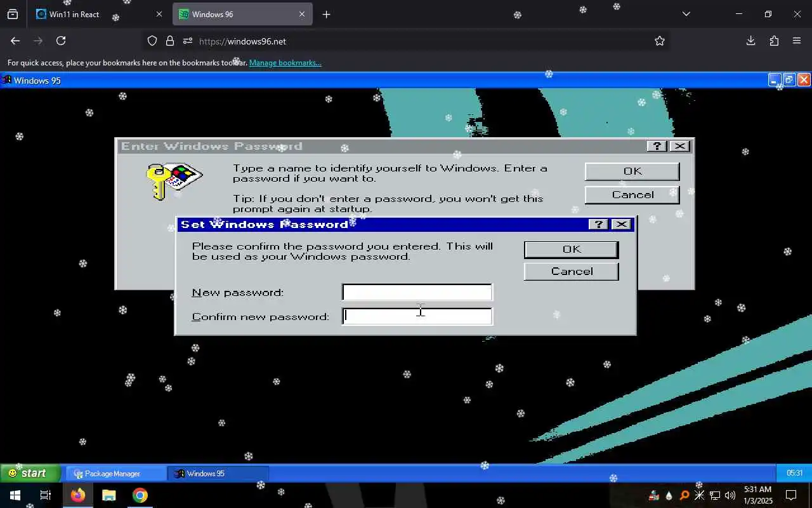Close the Enter Windows Password dialog
Image resolution: width=812 pixels, height=508 pixels.
point(679,146)
